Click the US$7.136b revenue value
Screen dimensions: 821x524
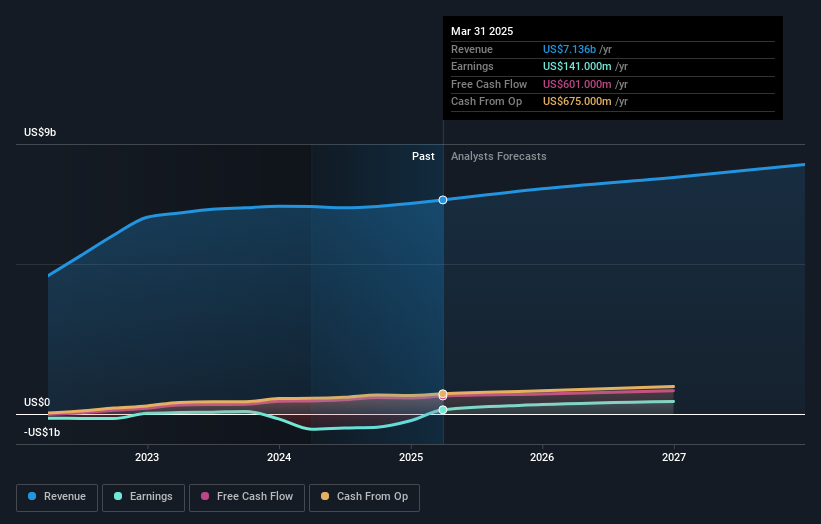click(x=569, y=49)
